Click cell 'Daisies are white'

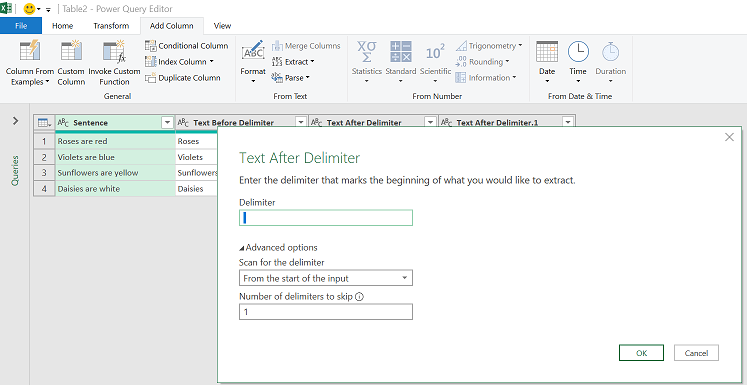(x=115, y=189)
